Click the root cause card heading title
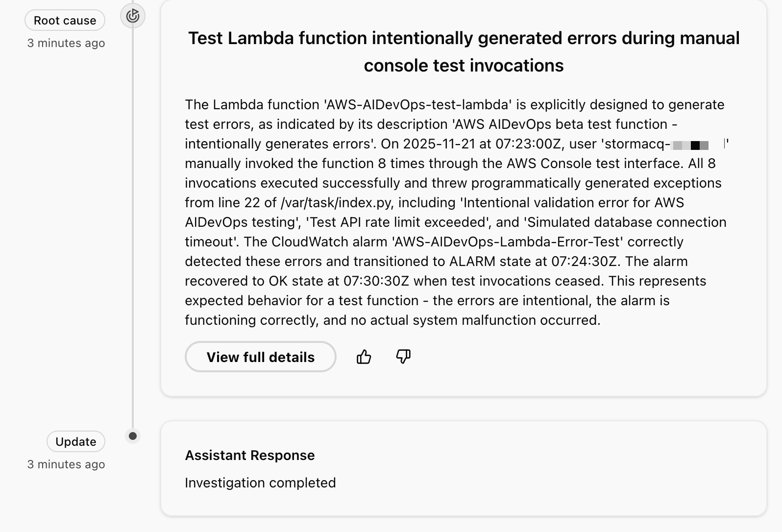Image resolution: width=782 pixels, height=532 pixels. pyautogui.click(x=464, y=51)
